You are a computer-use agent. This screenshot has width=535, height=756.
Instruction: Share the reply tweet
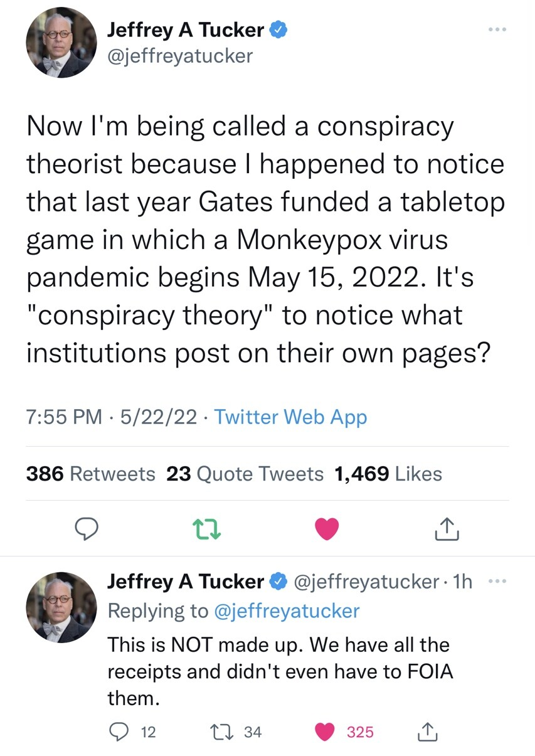(x=426, y=732)
